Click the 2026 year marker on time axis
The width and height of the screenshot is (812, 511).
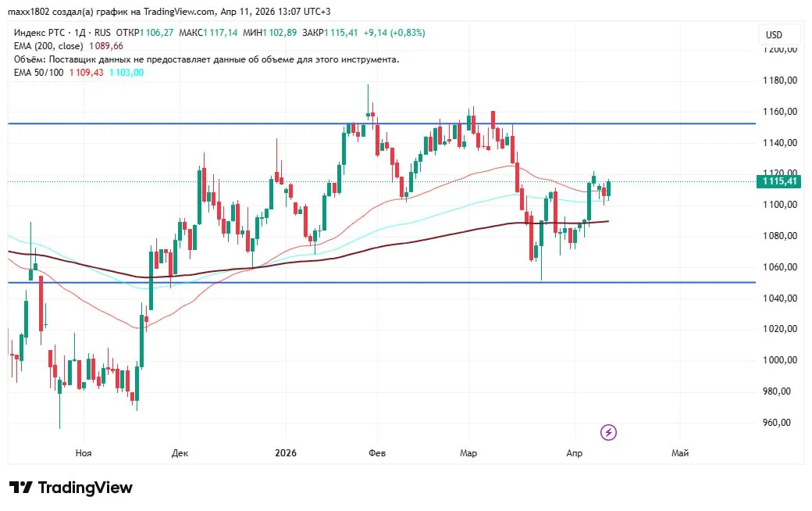point(285,452)
